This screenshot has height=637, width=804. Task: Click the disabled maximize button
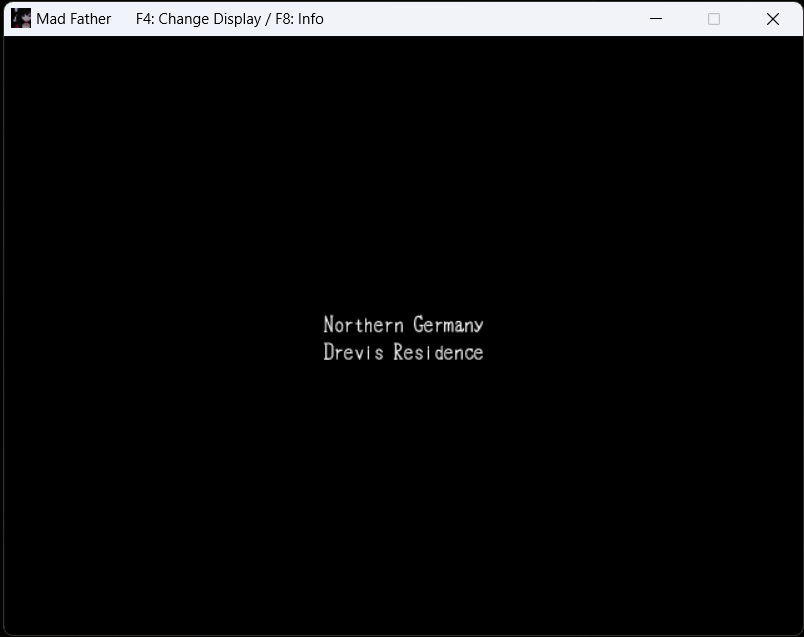[x=714, y=19]
